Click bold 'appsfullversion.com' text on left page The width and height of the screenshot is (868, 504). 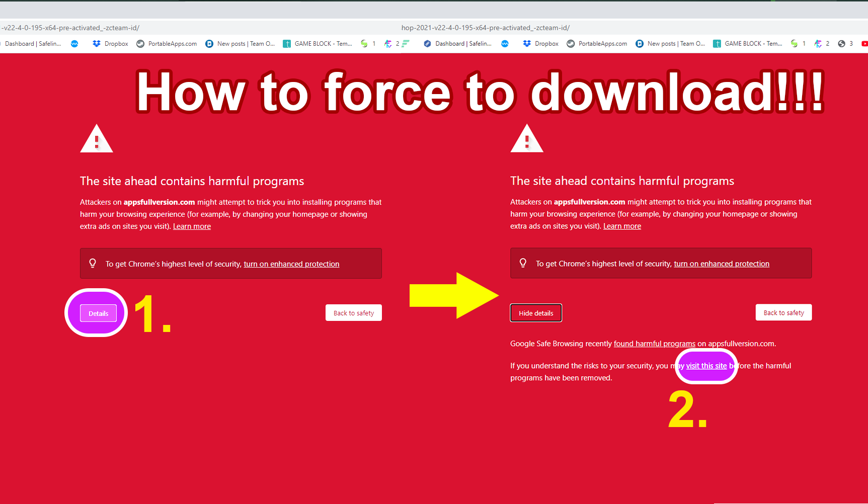pyautogui.click(x=159, y=202)
